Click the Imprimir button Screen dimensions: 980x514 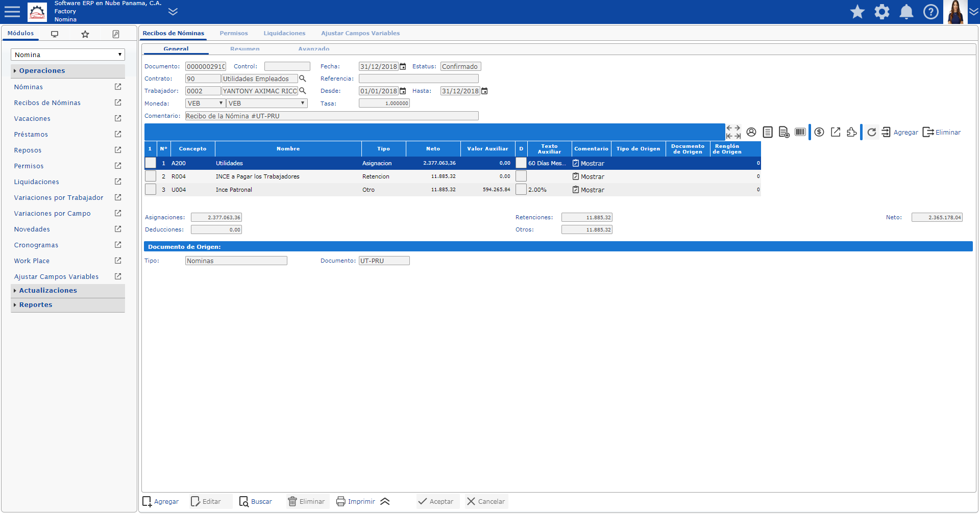click(x=356, y=501)
